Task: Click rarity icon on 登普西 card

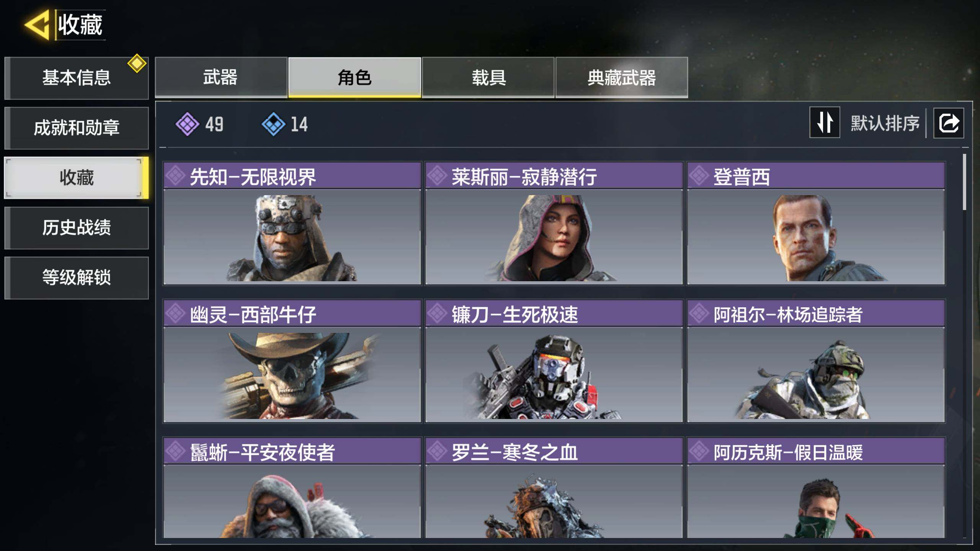Action: pyautogui.click(x=699, y=176)
